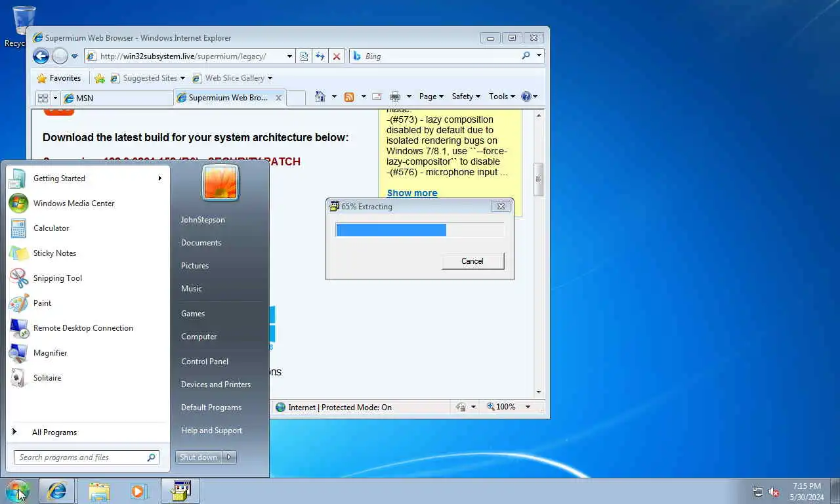Expand tab list dropdown arrow

(x=55, y=98)
